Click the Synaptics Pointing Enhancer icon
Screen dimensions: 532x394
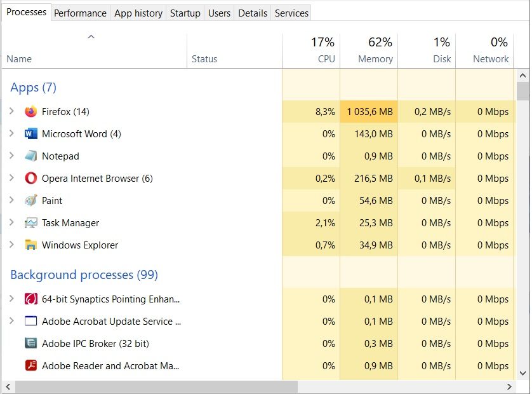30,299
